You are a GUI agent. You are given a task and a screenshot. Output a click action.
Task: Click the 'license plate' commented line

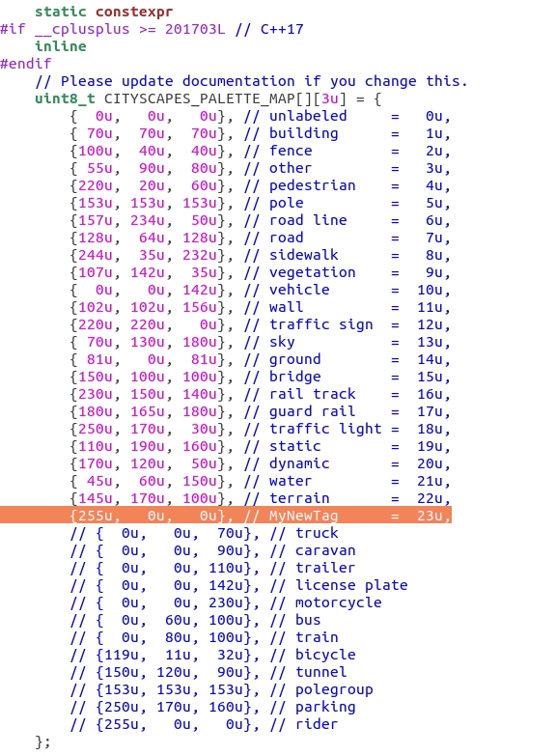(238, 585)
